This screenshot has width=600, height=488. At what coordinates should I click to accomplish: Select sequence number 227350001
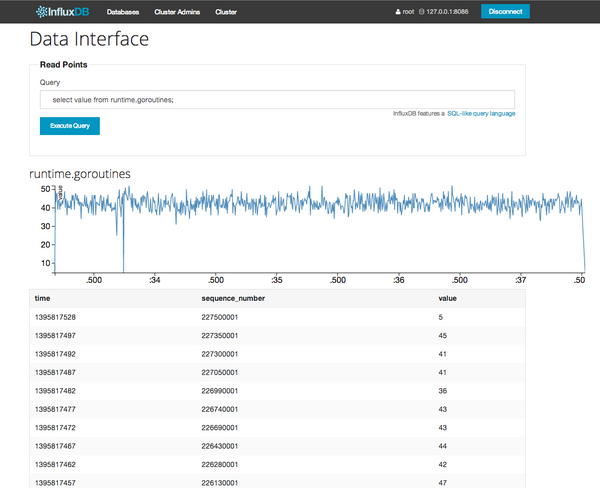coord(220,336)
